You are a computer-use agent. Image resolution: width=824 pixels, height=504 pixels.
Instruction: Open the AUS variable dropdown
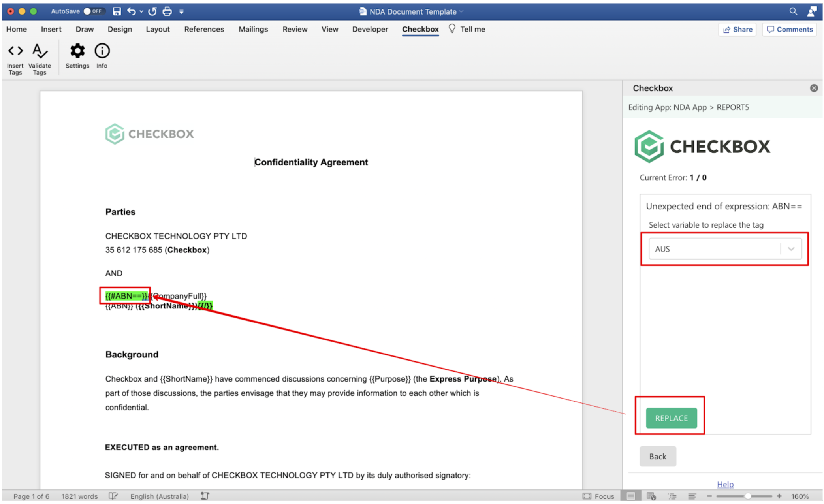tap(725, 249)
